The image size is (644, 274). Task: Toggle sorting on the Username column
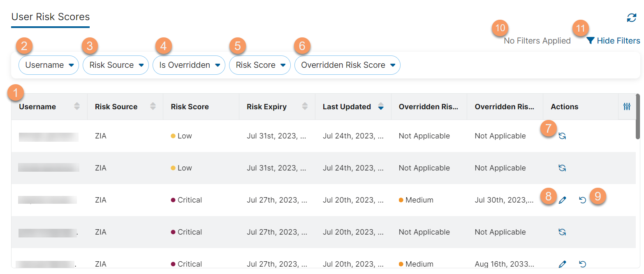77,106
